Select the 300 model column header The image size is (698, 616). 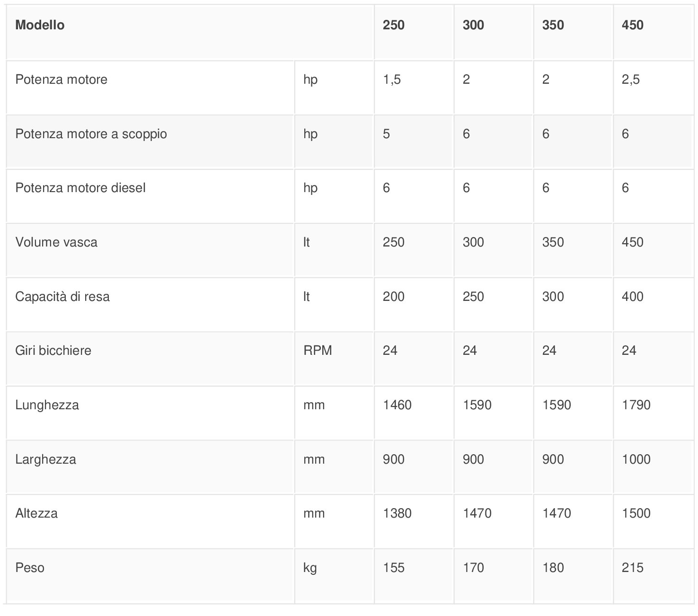pyautogui.click(x=473, y=25)
